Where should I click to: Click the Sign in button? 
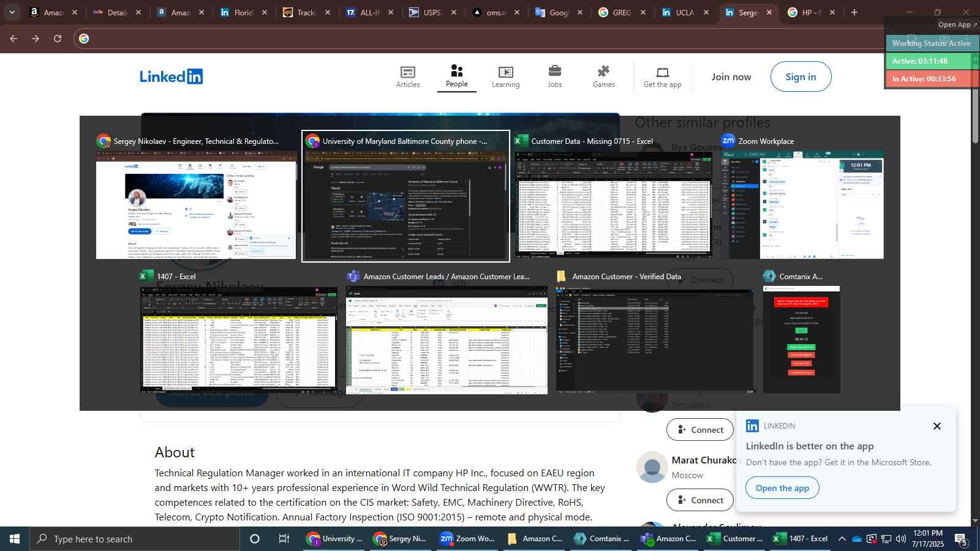[x=801, y=77]
